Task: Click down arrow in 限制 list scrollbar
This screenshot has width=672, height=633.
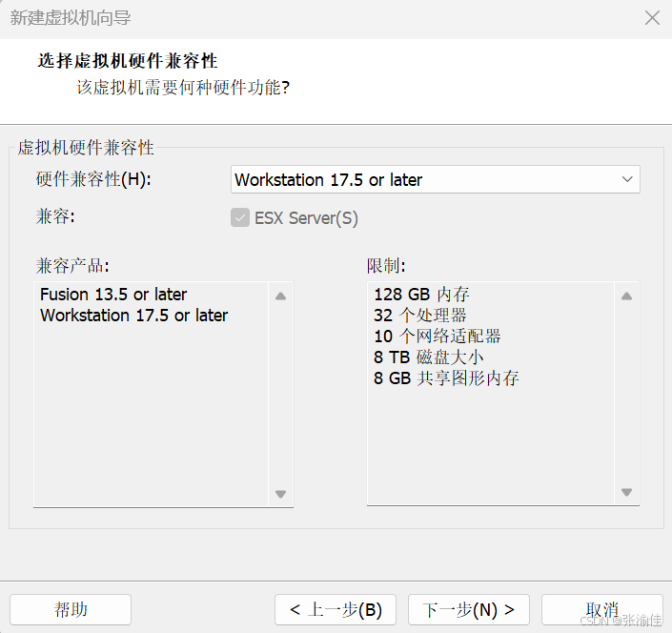Action: point(626,492)
